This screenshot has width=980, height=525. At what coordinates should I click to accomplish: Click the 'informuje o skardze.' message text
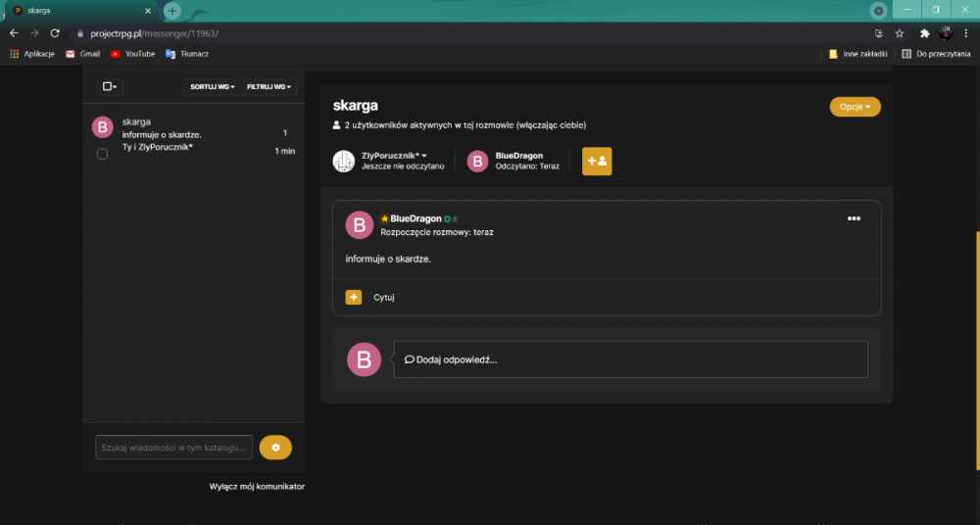(x=388, y=259)
